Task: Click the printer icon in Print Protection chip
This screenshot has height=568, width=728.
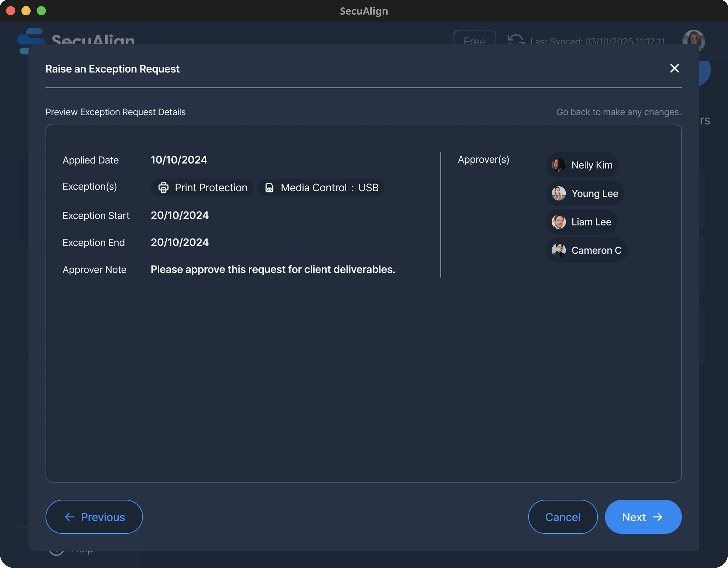Action: pos(163,188)
